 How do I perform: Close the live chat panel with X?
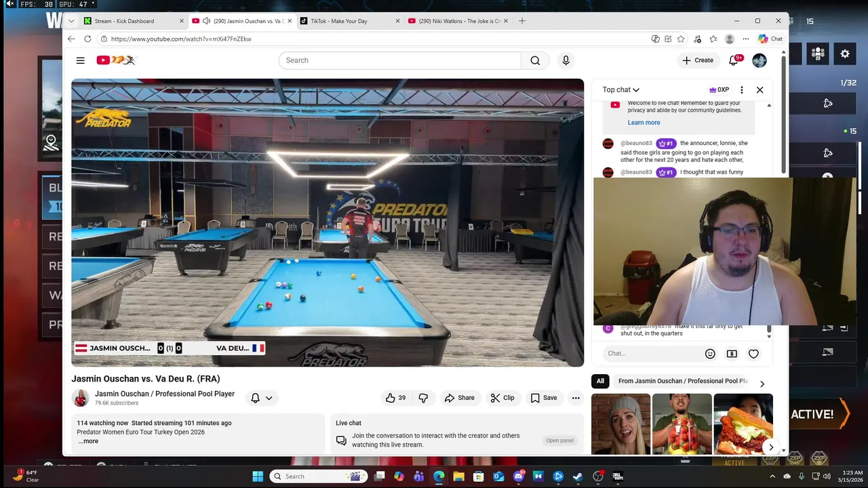point(759,89)
